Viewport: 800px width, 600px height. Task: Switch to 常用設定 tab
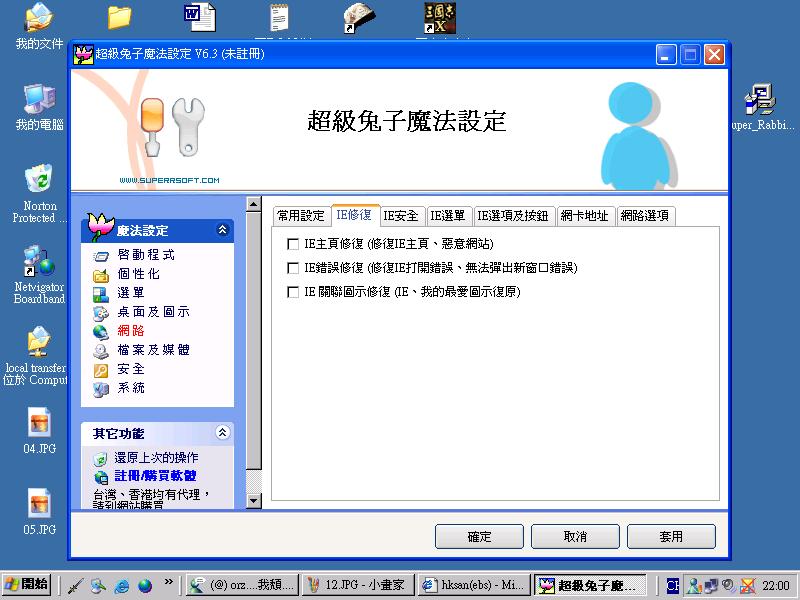point(301,216)
